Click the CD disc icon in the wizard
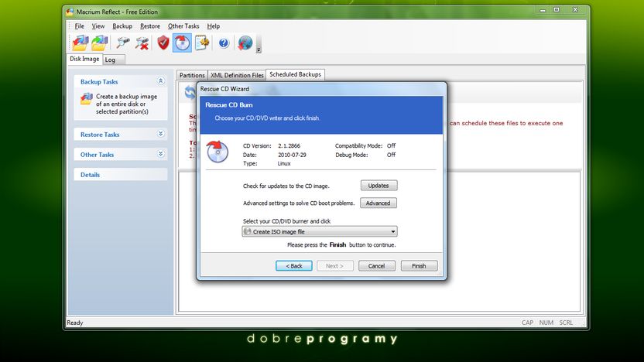 [x=218, y=152]
